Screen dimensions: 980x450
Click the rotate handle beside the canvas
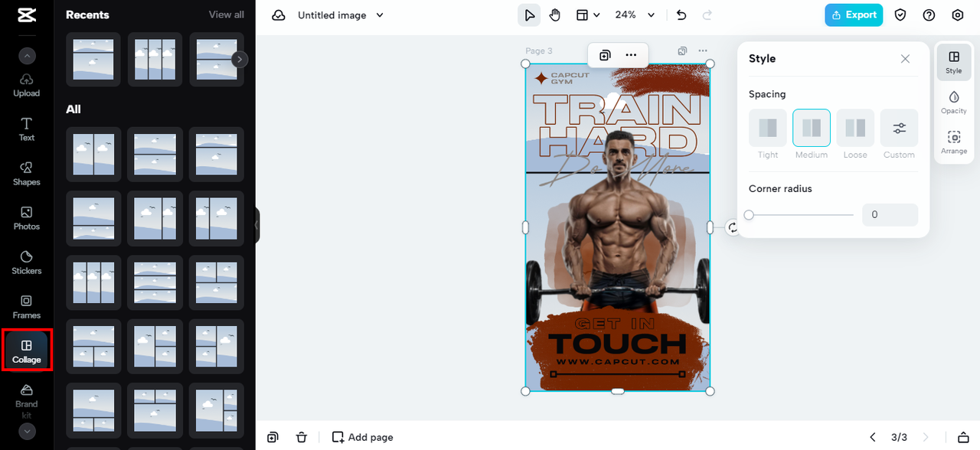(x=733, y=227)
